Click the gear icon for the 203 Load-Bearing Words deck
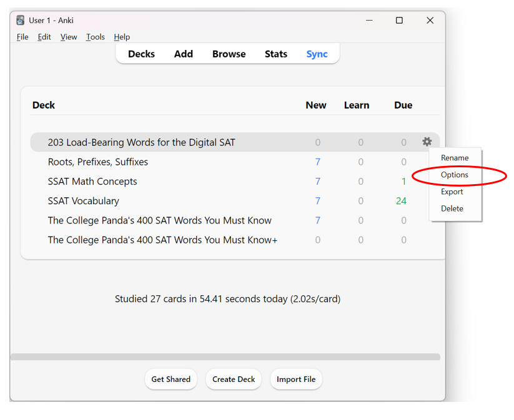The image size is (514, 420). coord(427,142)
